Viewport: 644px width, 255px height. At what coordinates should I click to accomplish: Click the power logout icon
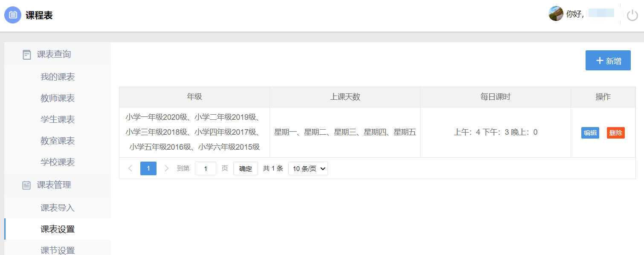coord(632,15)
